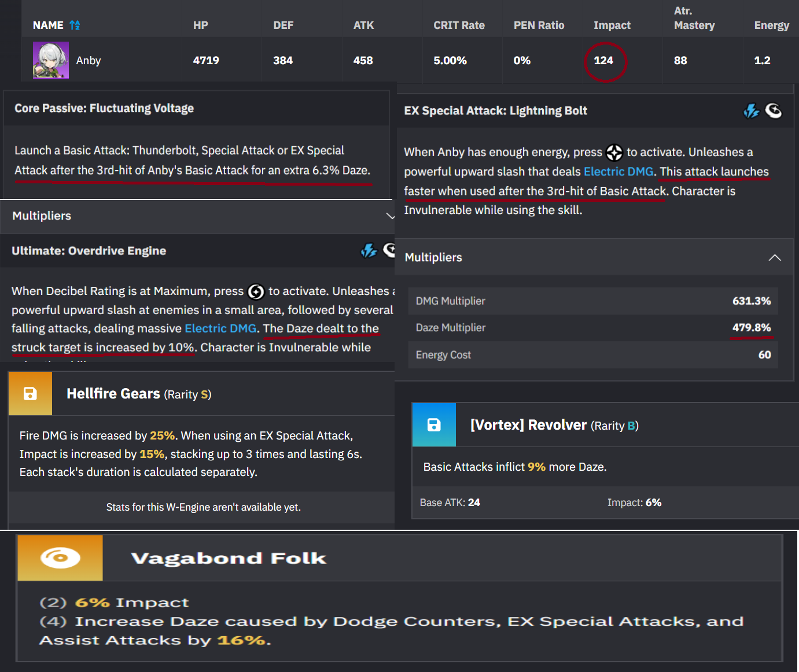Click the Electric attribute icon beside Lightning Bolt
The width and height of the screenshot is (799, 672).
point(752,110)
